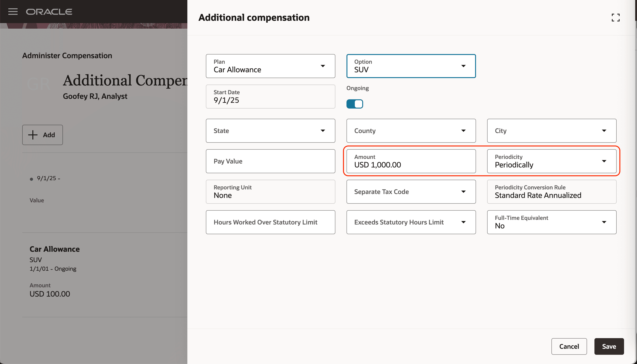Open the navigation hamburger menu
The height and width of the screenshot is (364, 637).
point(13,12)
